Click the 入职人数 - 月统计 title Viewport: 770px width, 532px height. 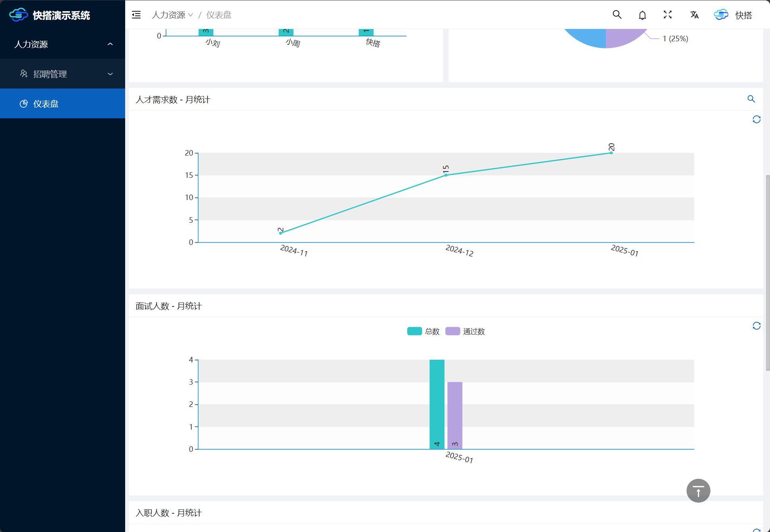pos(168,513)
